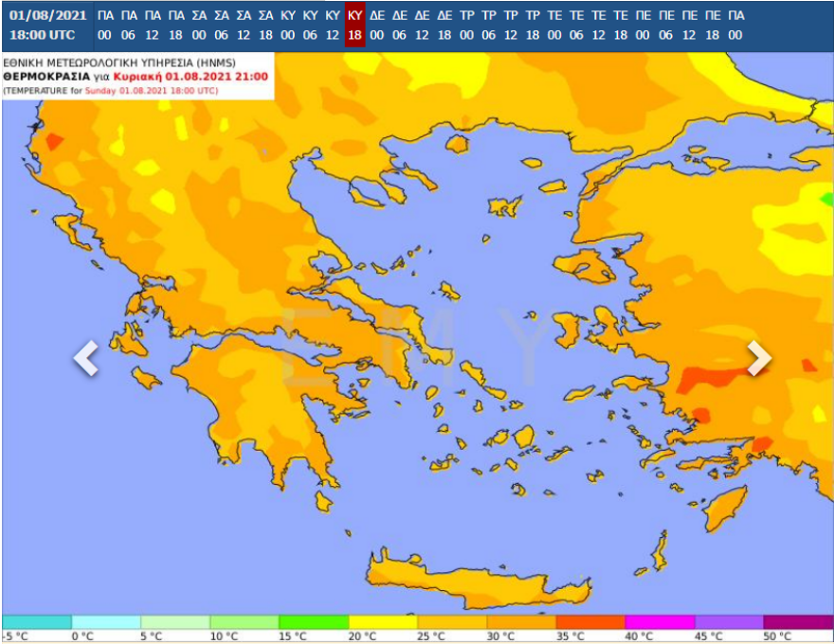Select ΠΑ 18 on the time bar
The height and width of the screenshot is (644, 834).
tap(176, 26)
